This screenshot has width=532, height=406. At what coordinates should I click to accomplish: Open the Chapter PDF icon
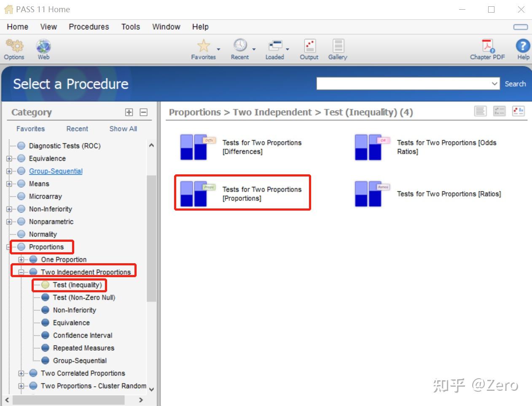[488, 45]
